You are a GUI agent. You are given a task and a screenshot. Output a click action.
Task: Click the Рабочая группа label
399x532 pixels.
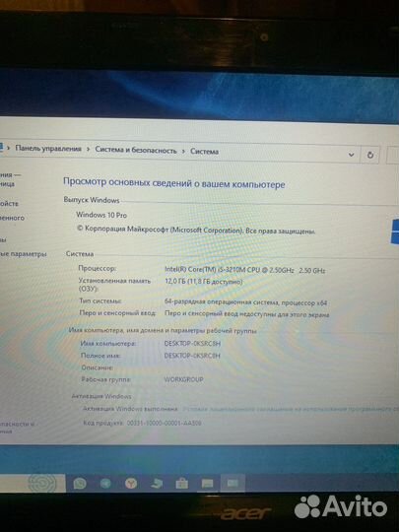point(106,379)
